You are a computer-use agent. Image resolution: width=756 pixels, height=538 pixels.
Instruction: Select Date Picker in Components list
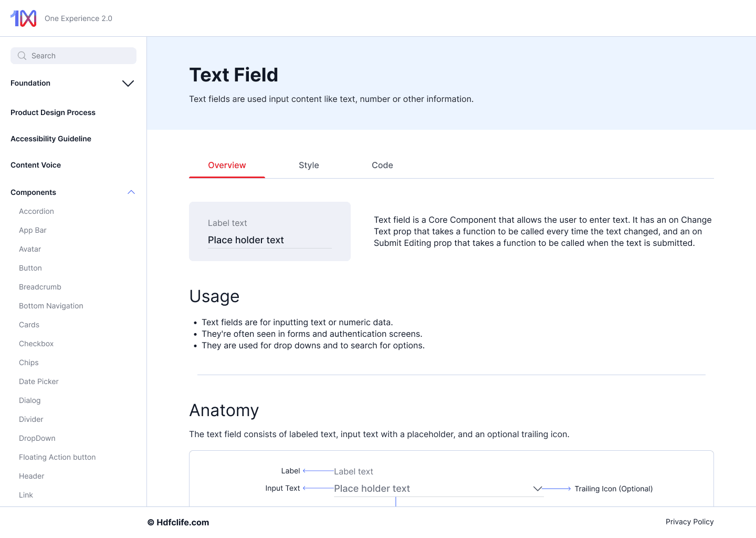pyautogui.click(x=39, y=381)
